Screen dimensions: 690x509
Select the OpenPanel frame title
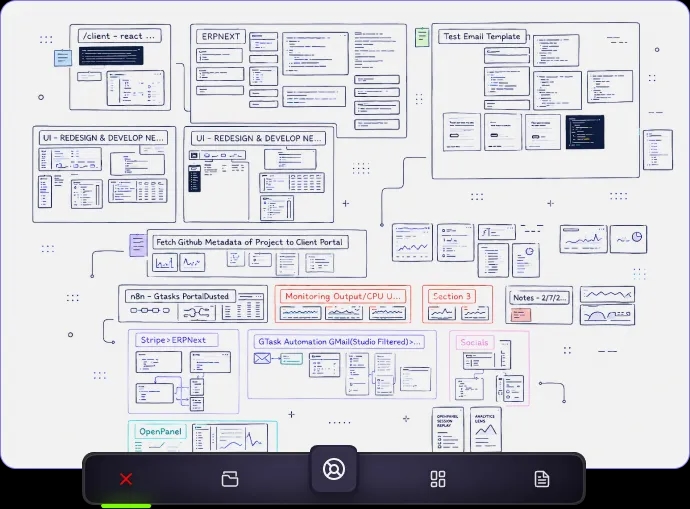[x=160, y=432]
